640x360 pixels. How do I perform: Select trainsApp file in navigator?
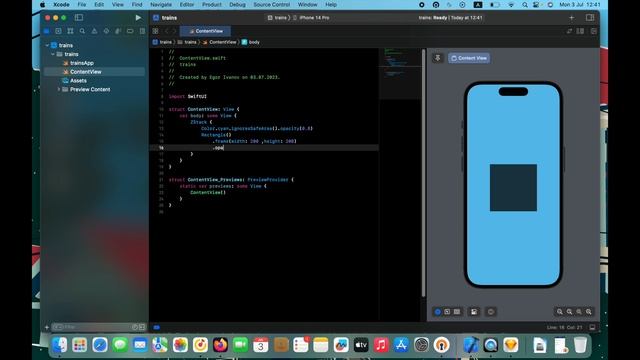coord(82,63)
